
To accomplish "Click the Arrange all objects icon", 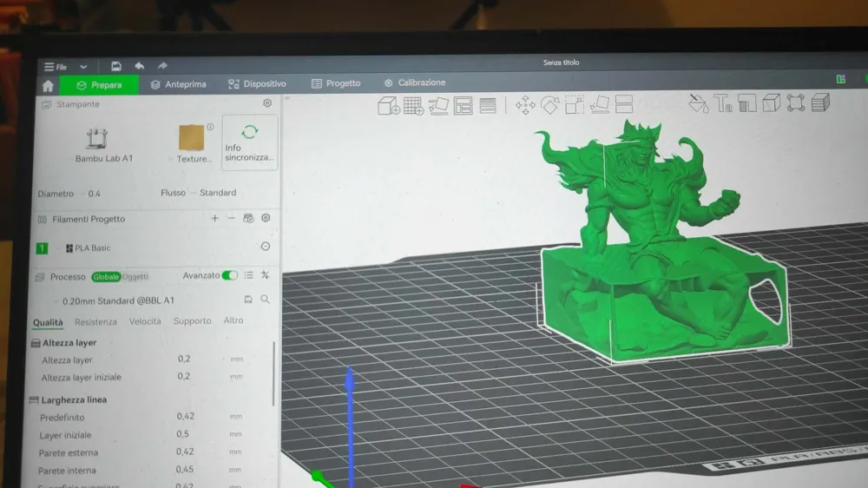I will tap(464, 105).
